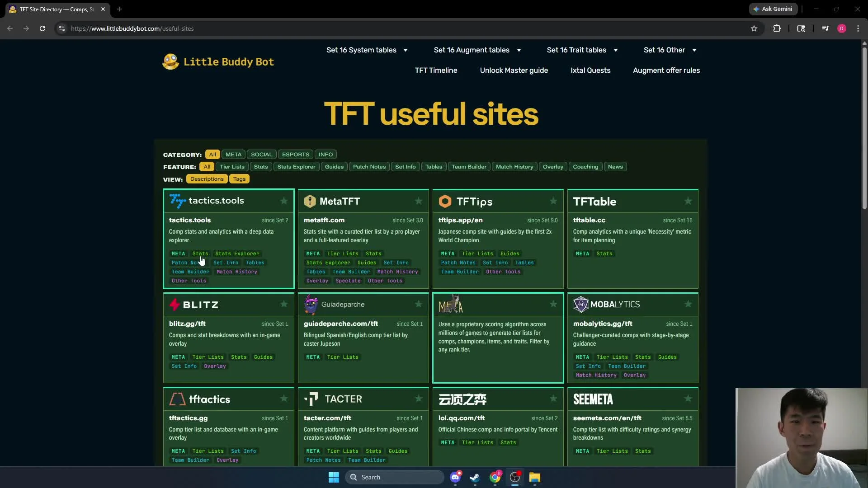Viewport: 868px width, 488px height.
Task: Toggle the Descriptions view option
Action: (207, 179)
